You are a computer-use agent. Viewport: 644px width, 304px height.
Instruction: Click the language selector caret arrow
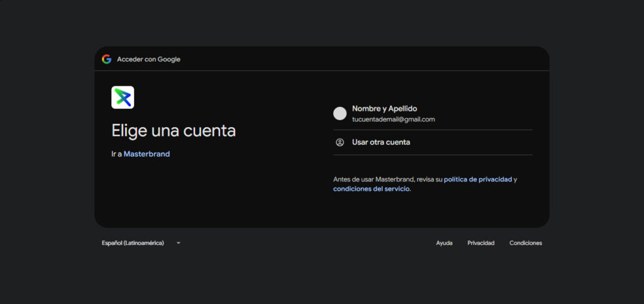click(x=179, y=243)
